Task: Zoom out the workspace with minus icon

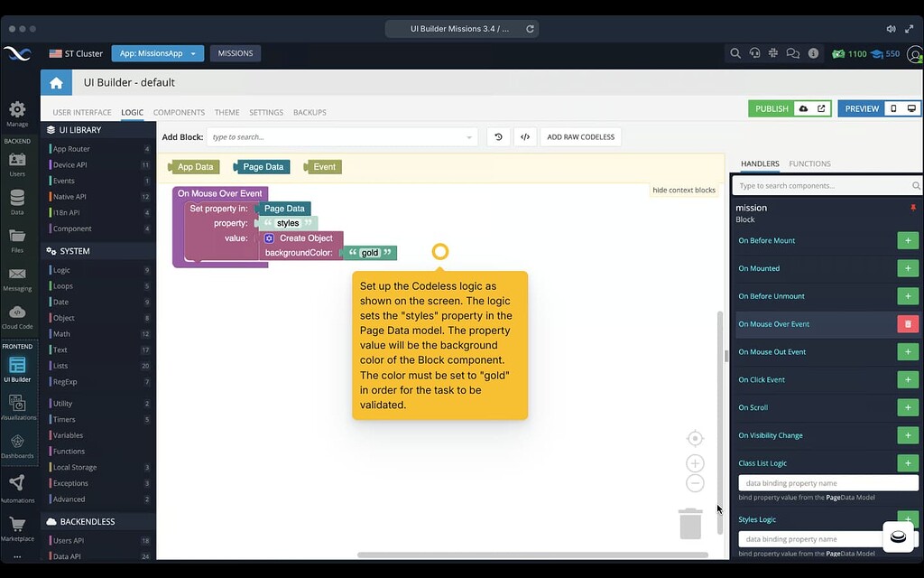Action: pyautogui.click(x=696, y=483)
